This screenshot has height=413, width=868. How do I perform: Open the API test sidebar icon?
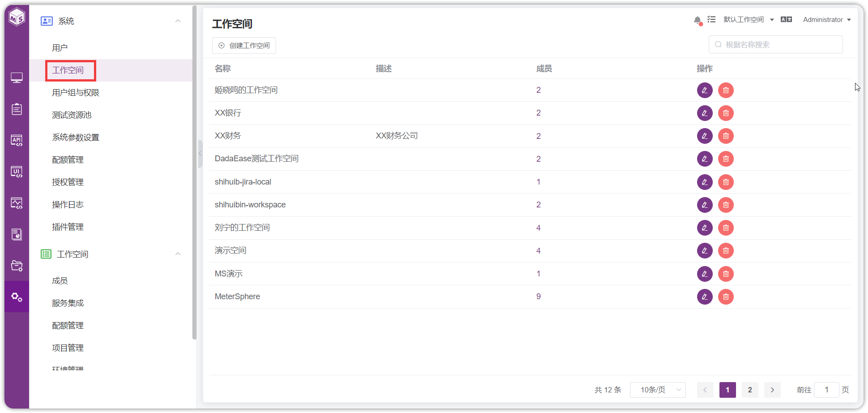pos(17,141)
